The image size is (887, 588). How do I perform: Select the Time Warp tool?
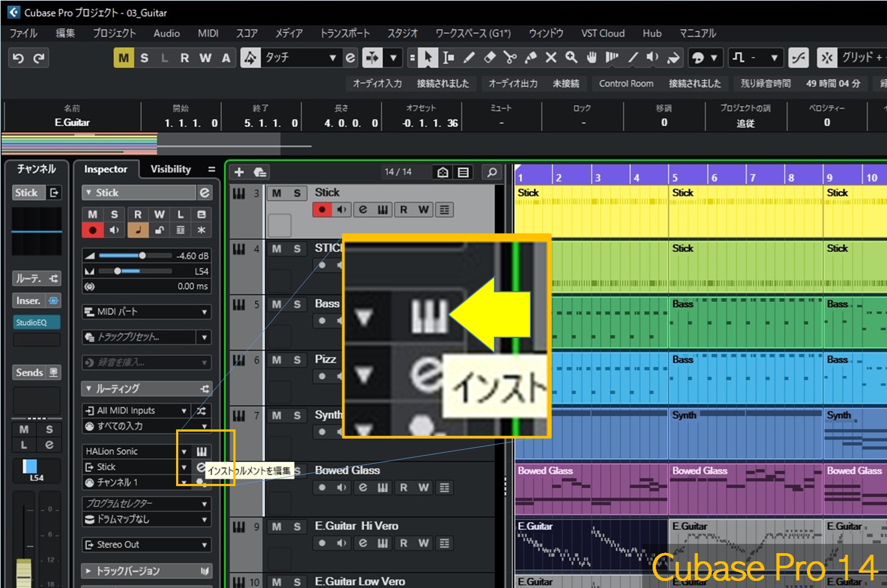pyautogui.click(x=612, y=58)
